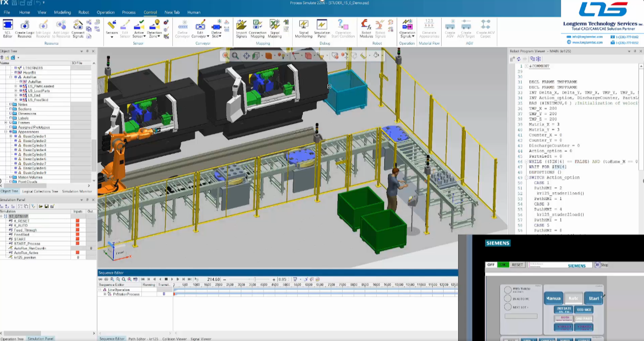Toggle the Feed_Through input signal
644x341 pixels.
(x=77, y=230)
